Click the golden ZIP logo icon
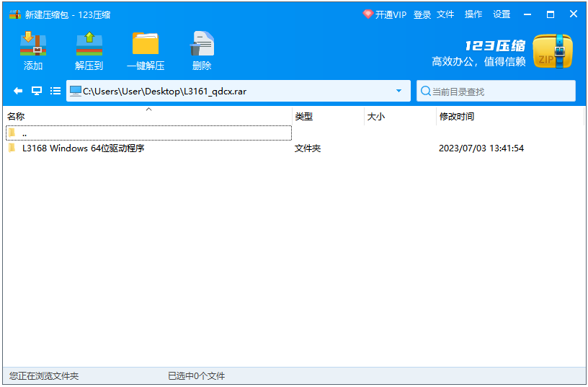588x387 pixels. click(553, 51)
